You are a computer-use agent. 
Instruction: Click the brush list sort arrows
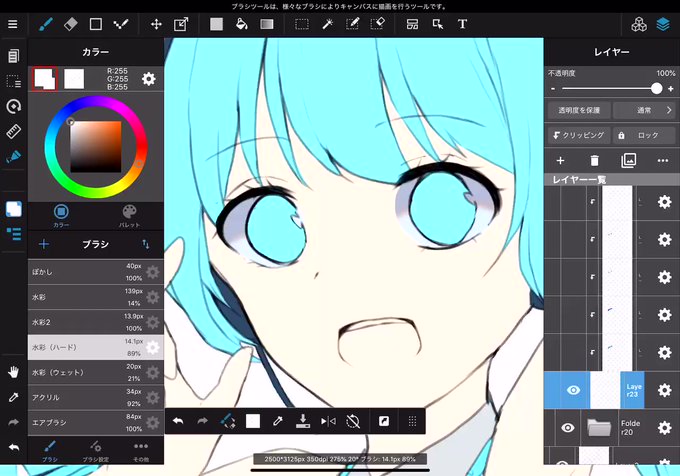coord(146,244)
